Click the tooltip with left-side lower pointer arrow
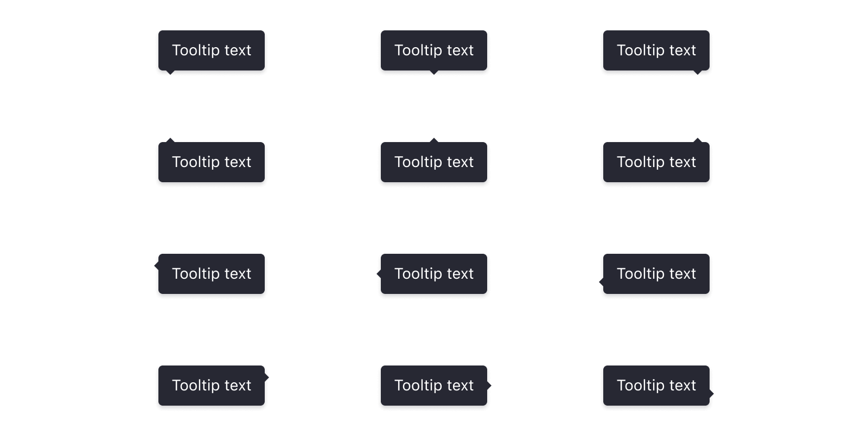The width and height of the screenshot is (868, 436). [656, 276]
